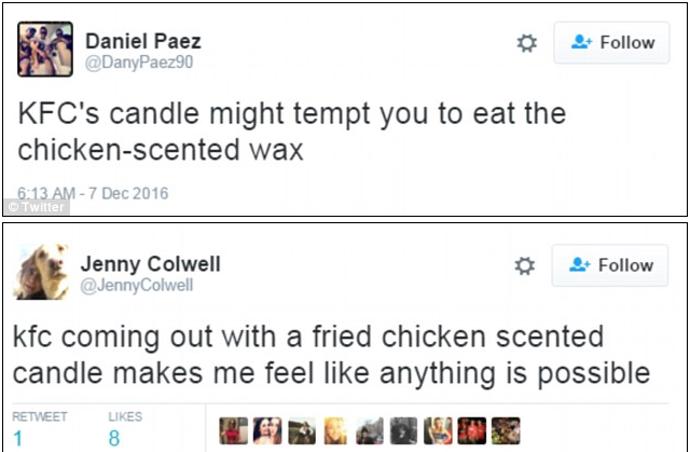Open gear menu on Jenny Colwell's tweet

[x=526, y=266]
